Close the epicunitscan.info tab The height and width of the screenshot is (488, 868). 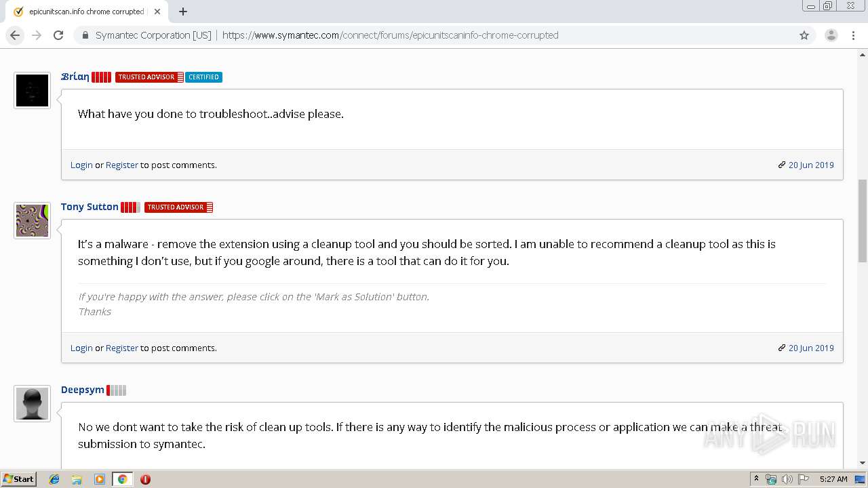(x=157, y=12)
